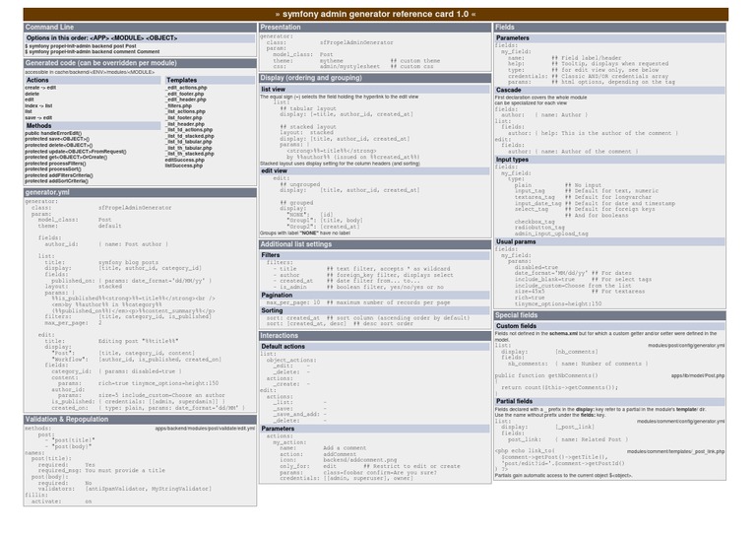Select the Methods subheading
The image size is (756, 534).
[x=39, y=126]
